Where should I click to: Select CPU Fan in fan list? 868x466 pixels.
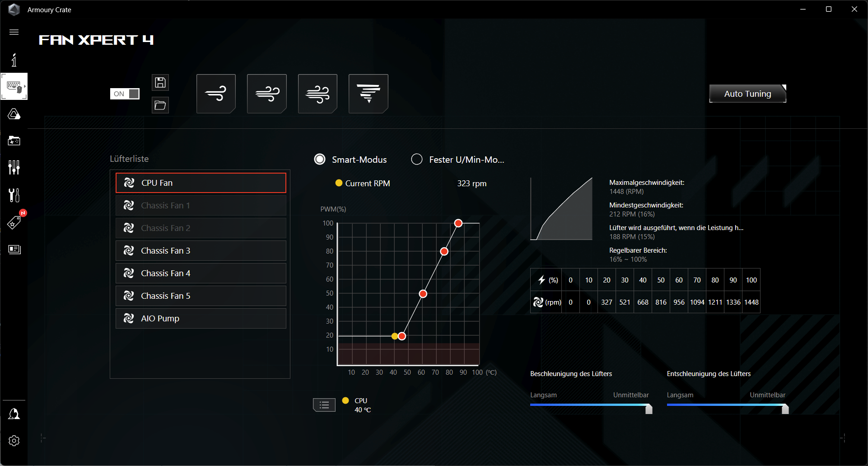(201, 183)
